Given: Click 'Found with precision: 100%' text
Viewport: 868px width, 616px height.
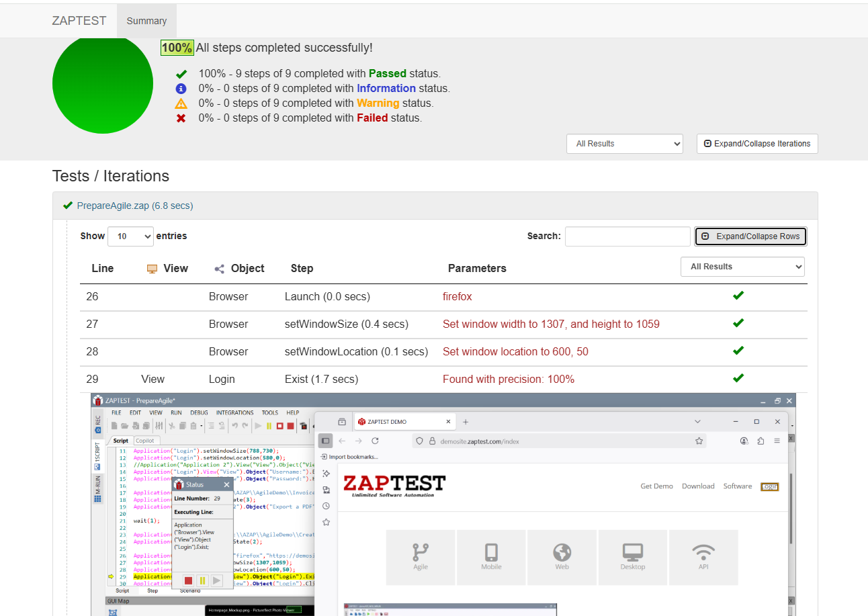Looking at the screenshot, I should pos(509,379).
